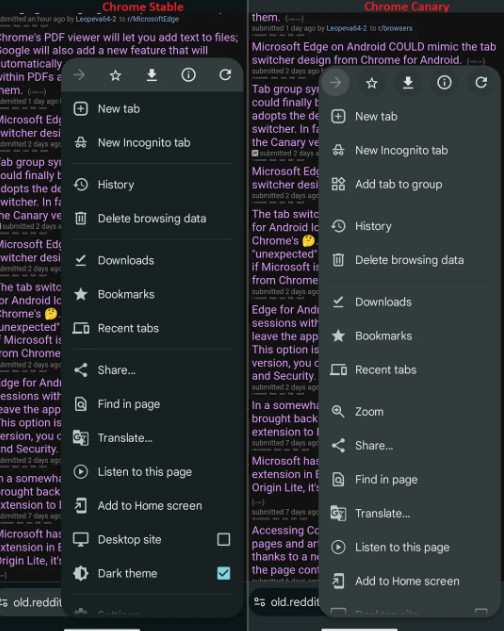The image size is (504, 631).
Task: Tap the forward arrow in Chrome Stable menu
Action: 79,75
